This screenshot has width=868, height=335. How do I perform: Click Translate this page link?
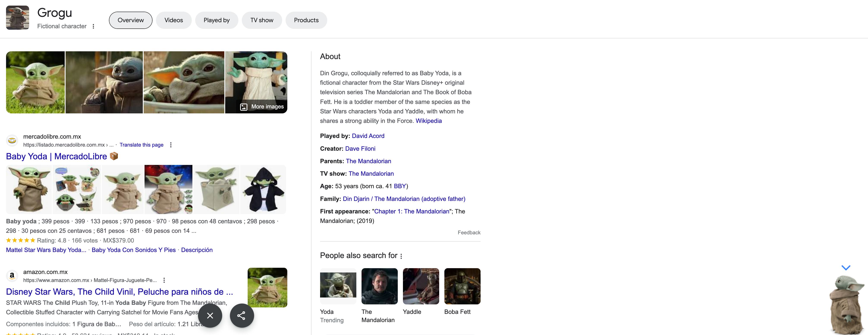141,145
